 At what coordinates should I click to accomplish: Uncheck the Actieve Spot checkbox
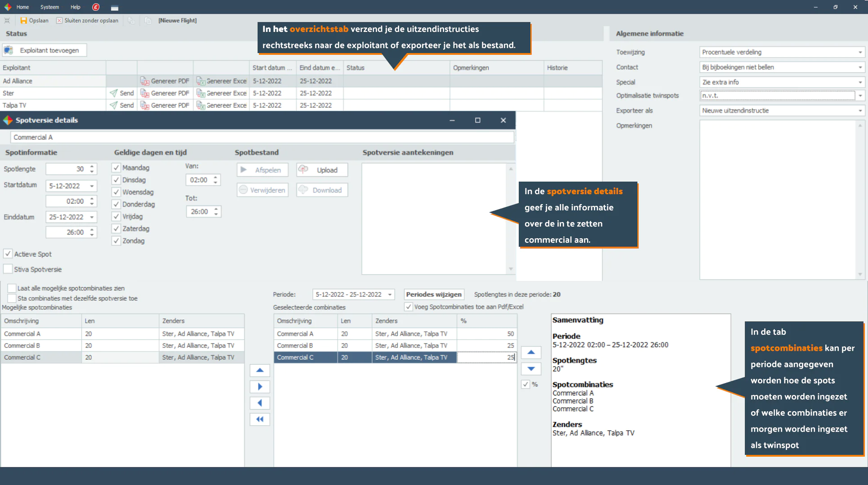[8, 254]
